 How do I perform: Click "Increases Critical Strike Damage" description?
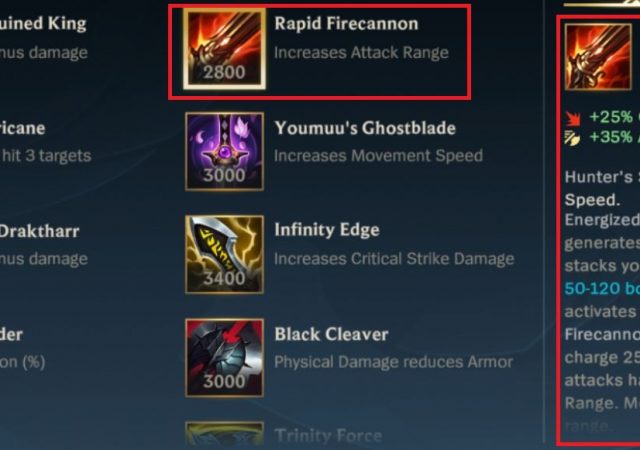(x=394, y=259)
